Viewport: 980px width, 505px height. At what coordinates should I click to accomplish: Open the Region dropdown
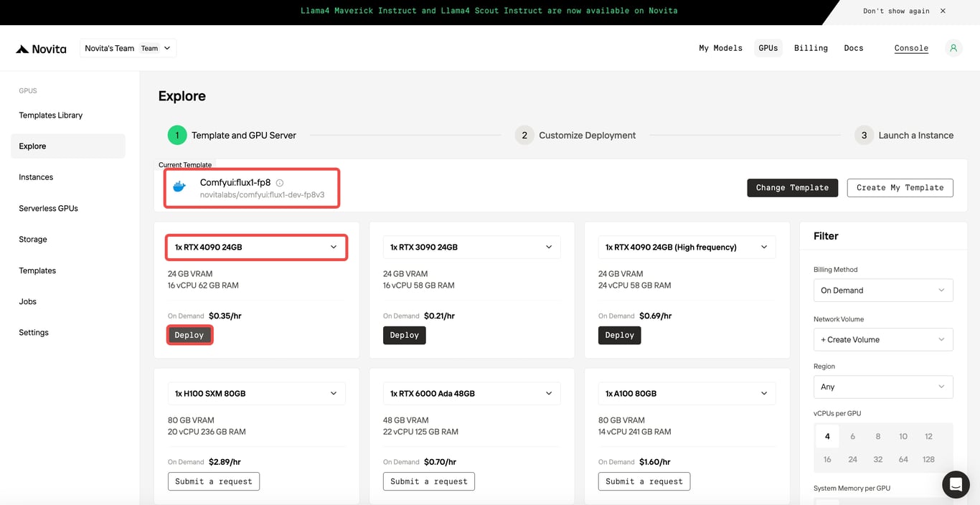tap(882, 387)
